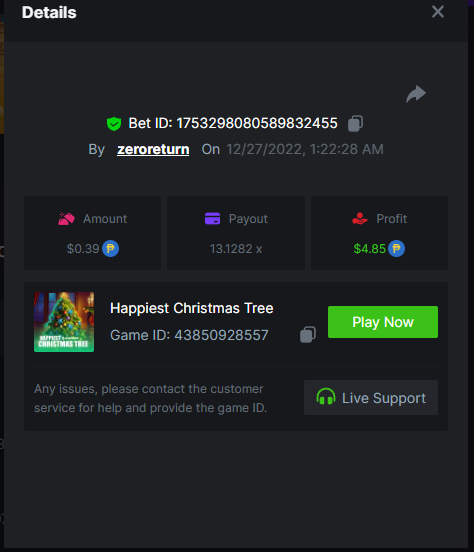
Task: Copy the Game ID with copy icon
Action: [x=308, y=334]
